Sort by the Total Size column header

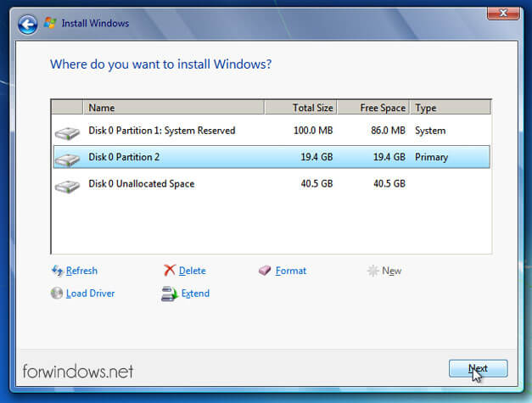pyautogui.click(x=300, y=108)
